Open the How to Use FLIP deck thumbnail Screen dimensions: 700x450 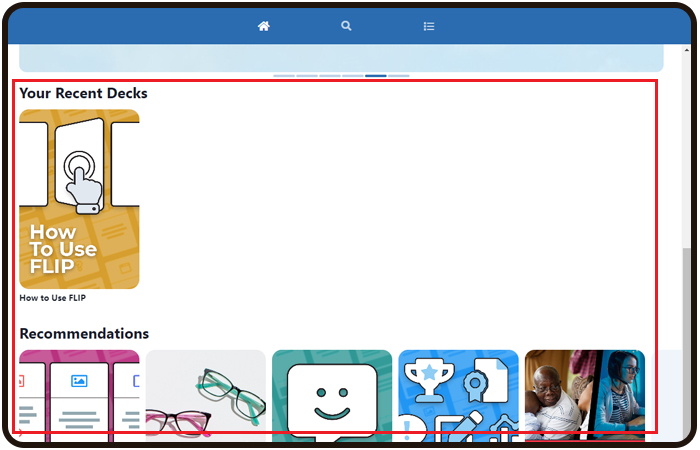point(79,199)
